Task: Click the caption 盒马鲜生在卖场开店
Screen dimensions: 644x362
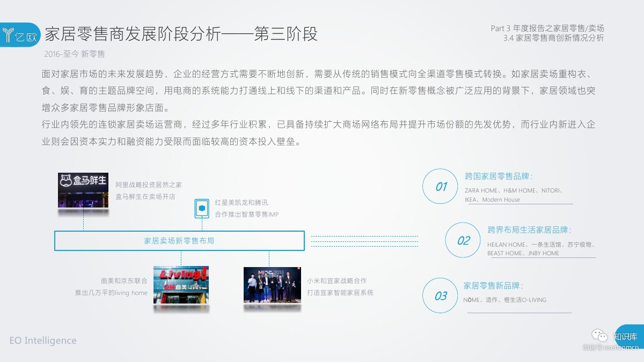Action: tap(145, 197)
